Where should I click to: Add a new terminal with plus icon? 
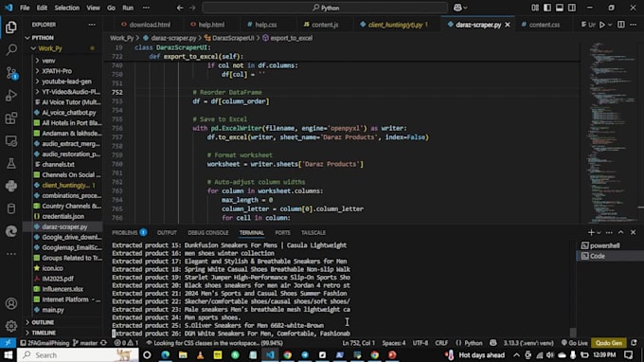point(591,232)
